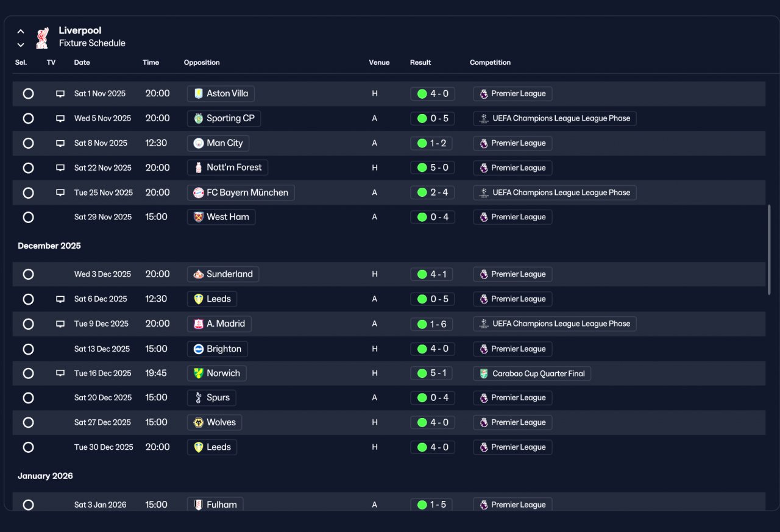The image size is (780, 532).
Task: Select the Sat 8 Nov Man City fixture radio
Action: coord(28,143)
